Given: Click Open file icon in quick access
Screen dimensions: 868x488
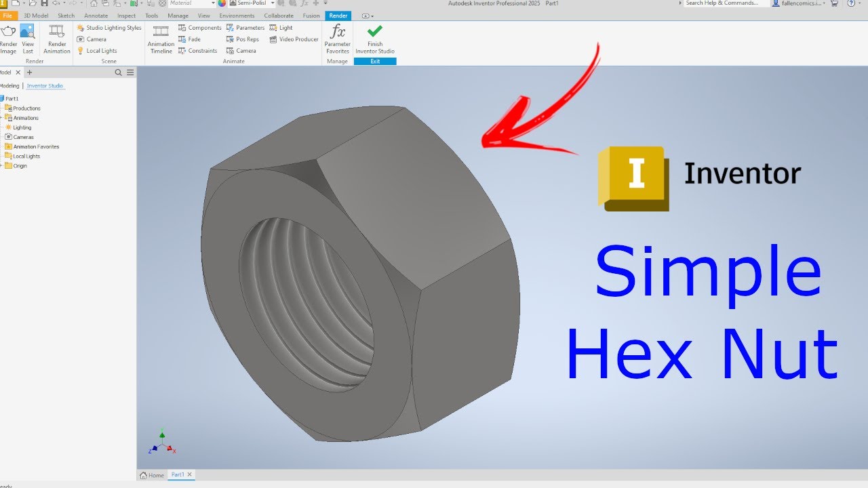Looking at the screenshot, I should (32, 3).
